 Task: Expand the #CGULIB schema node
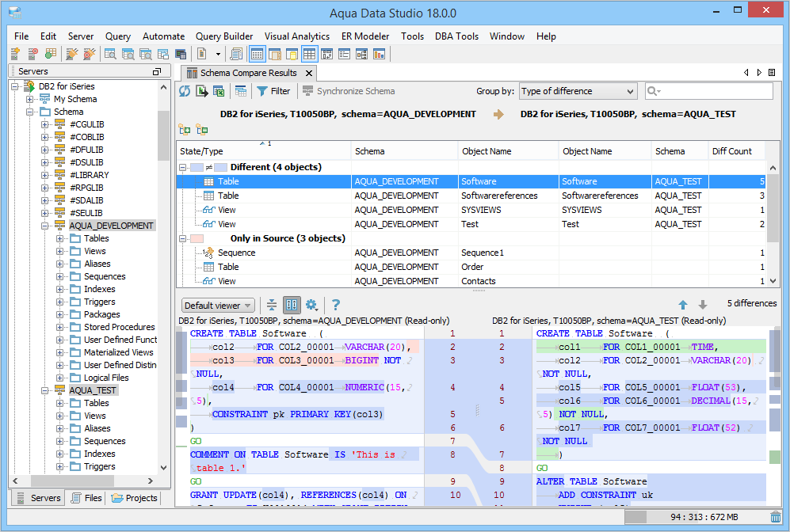pyautogui.click(x=45, y=124)
